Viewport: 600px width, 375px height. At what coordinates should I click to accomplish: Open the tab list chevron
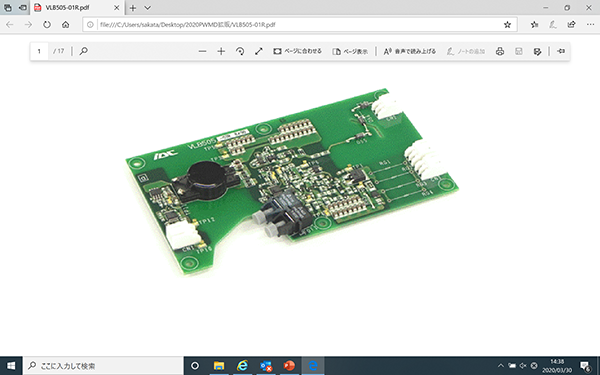click(147, 8)
